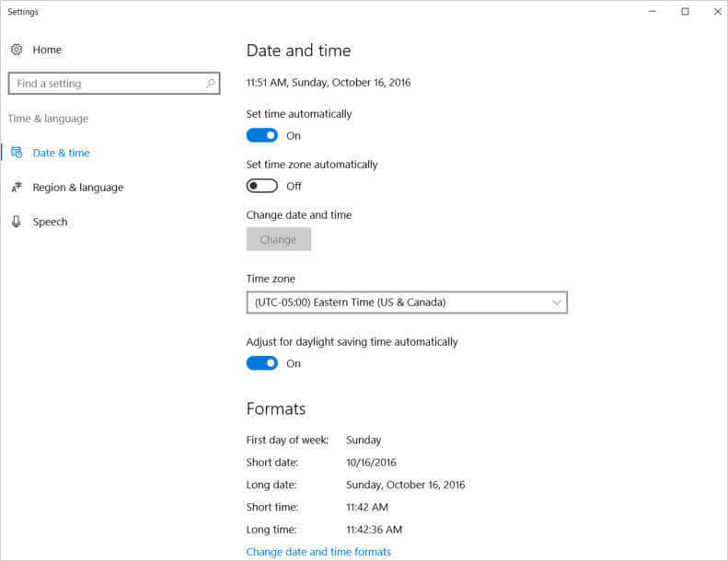Turn off Set time automatically
The width and height of the screenshot is (728, 561).
pos(262,135)
